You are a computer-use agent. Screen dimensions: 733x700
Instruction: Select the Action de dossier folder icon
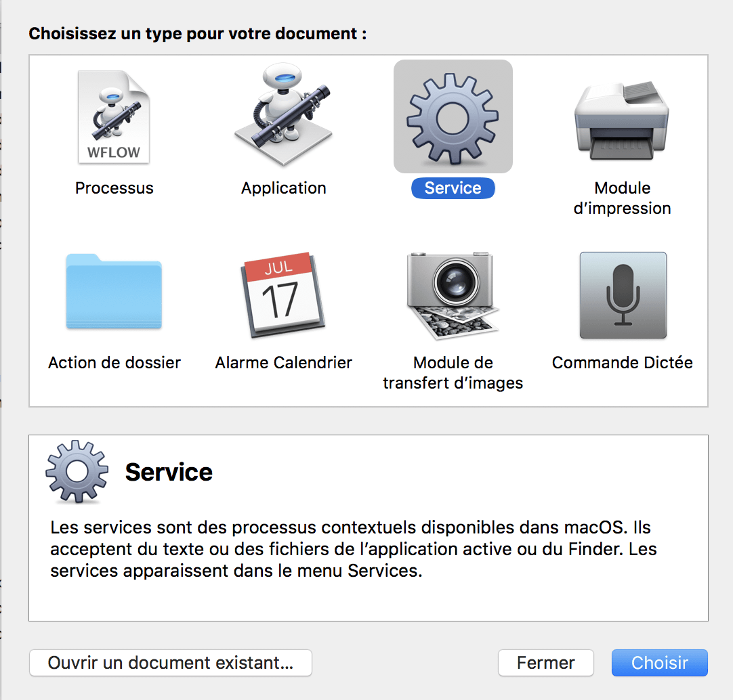[x=114, y=292]
